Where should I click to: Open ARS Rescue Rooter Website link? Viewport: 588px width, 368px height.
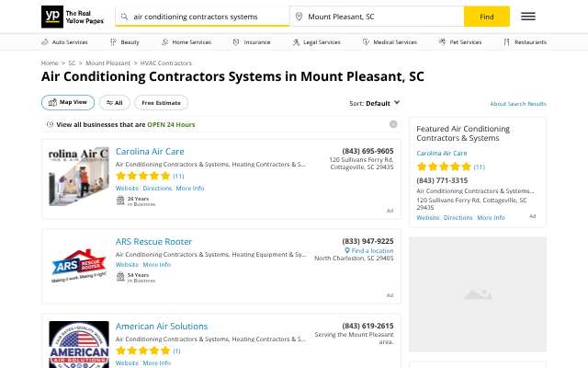tap(127, 265)
